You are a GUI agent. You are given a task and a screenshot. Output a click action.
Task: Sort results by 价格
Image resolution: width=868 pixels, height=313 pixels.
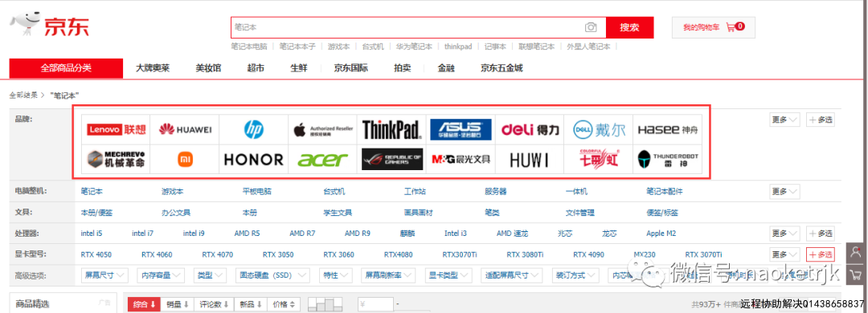[x=284, y=304]
